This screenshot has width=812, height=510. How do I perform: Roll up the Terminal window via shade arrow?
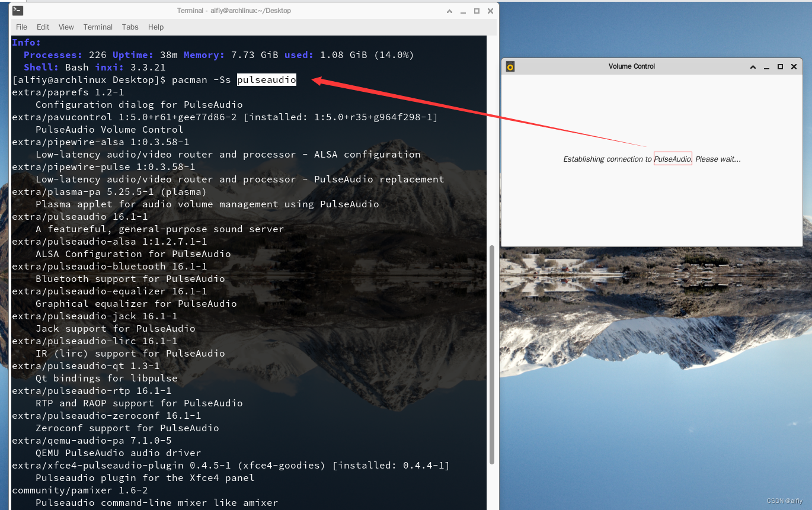pyautogui.click(x=449, y=11)
